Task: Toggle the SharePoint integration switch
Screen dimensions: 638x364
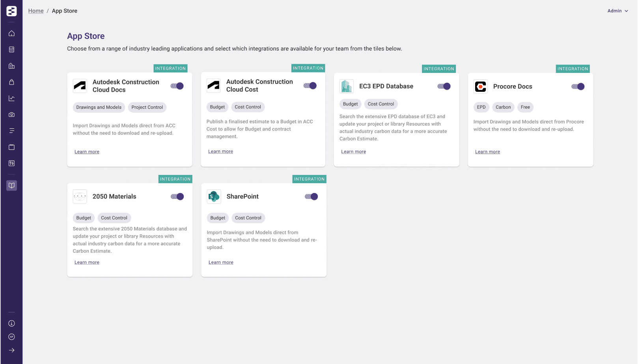Action: pyautogui.click(x=312, y=197)
